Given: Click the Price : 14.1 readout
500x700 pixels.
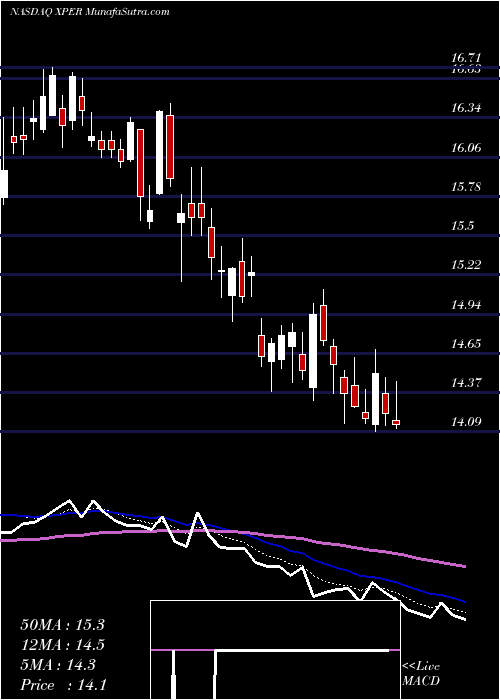Looking at the screenshot, I should click(x=62, y=685).
